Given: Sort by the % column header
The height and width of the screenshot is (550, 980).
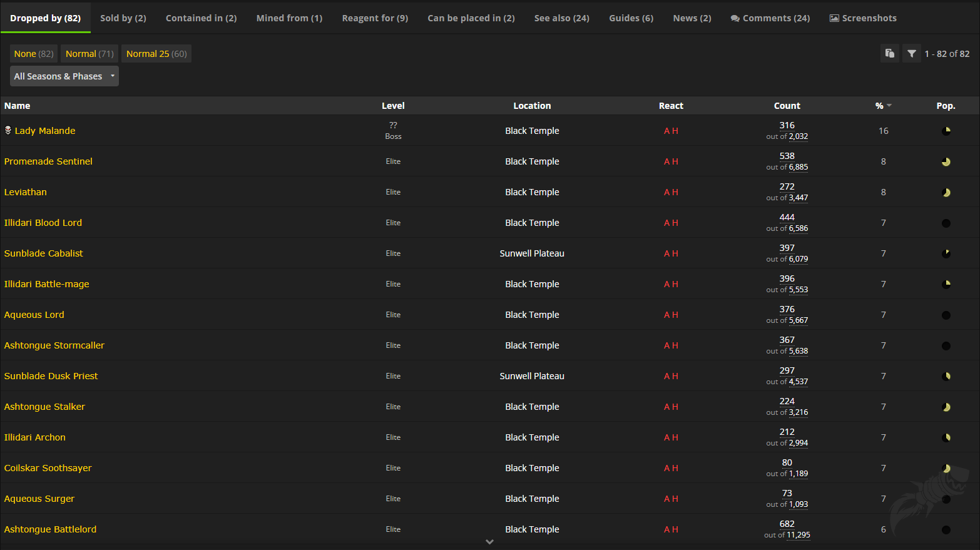Looking at the screenshot, I should 883,106.
